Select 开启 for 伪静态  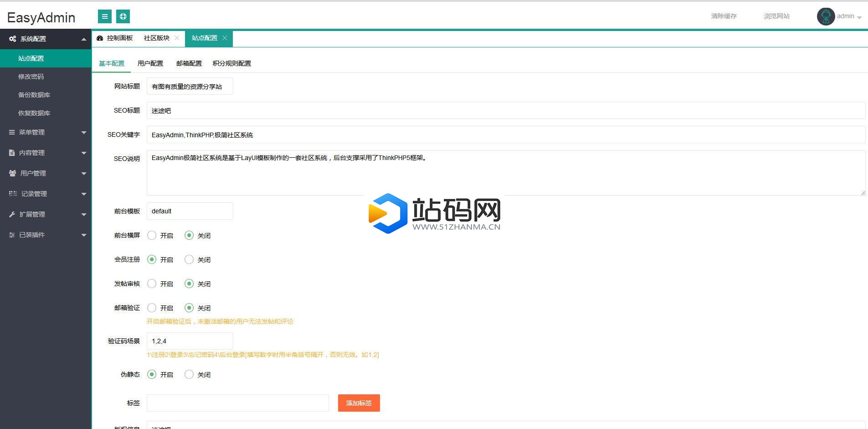click(152, 374)
